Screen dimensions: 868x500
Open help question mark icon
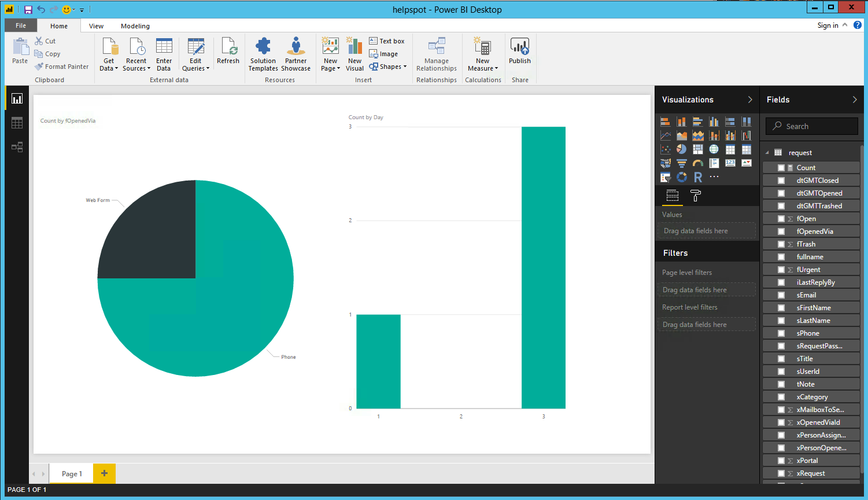858,25
